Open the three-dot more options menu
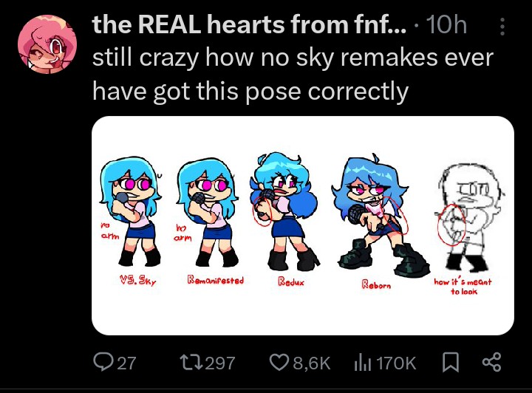The width and height of the screenshot is (532, 393). coord(502,27)
